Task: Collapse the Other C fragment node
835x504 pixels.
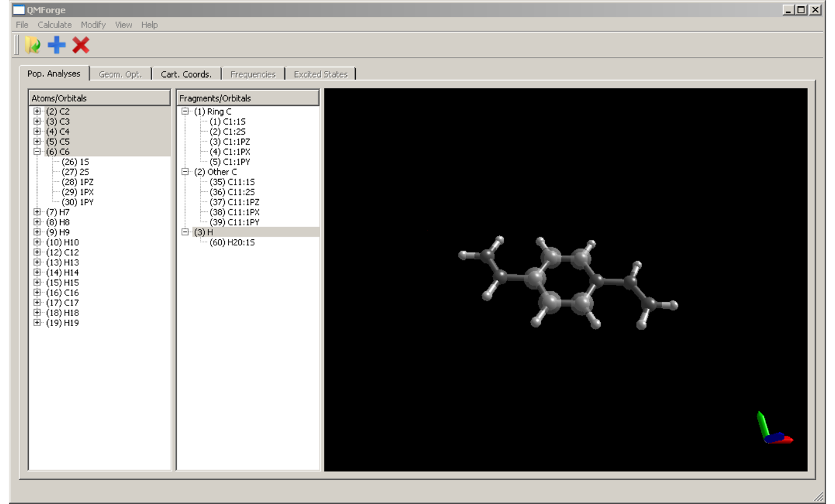Action: (x=185, y=172)
